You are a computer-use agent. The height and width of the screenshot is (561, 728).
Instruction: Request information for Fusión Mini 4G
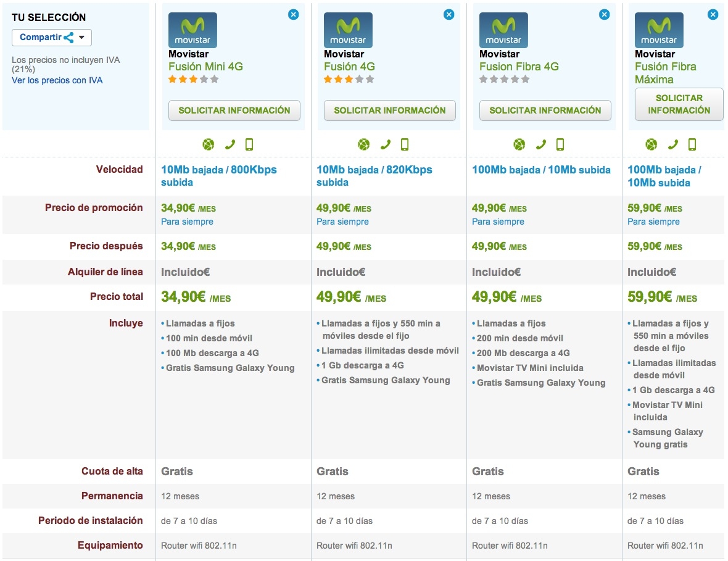click(x=234, y=110)
